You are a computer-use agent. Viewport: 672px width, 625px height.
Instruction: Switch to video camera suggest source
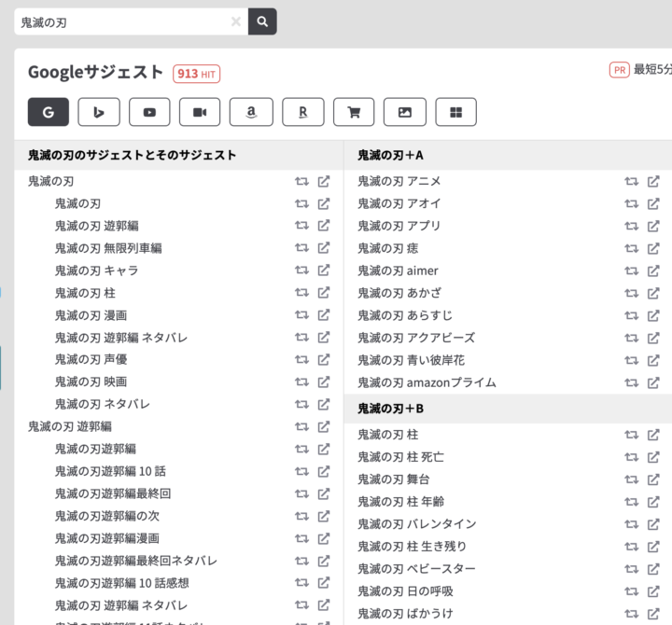click(x=200, y=112)
